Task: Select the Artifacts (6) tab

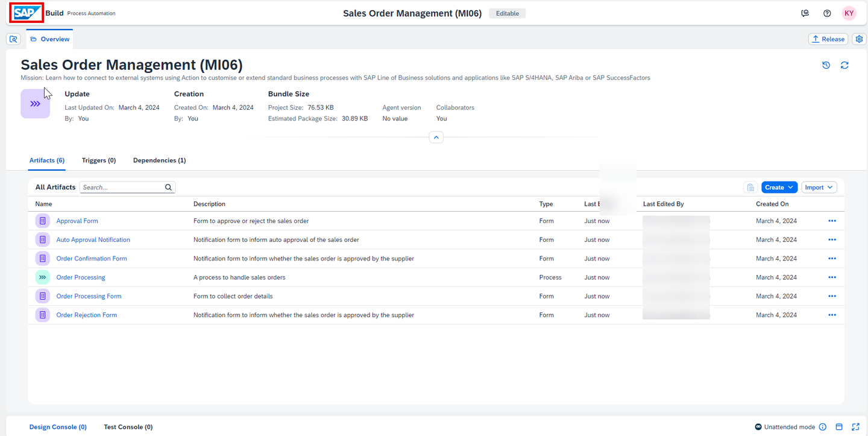Action: [47, 160]
